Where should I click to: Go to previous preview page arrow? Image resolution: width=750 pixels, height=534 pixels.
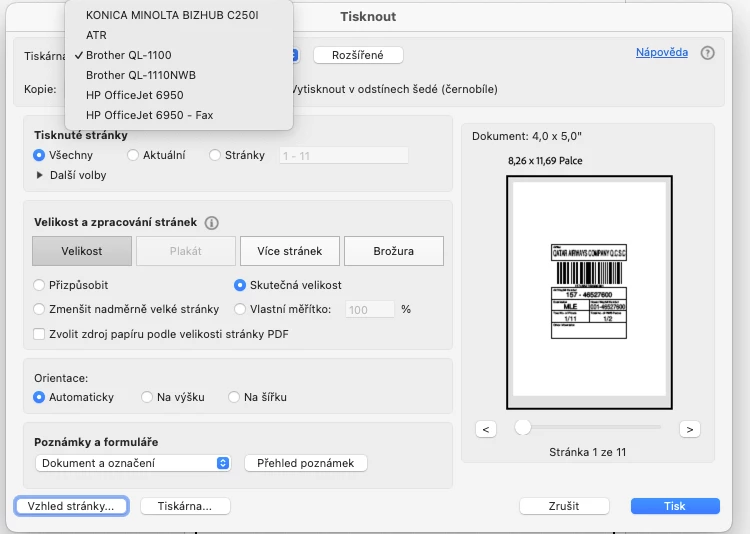[x=485, y=429]
